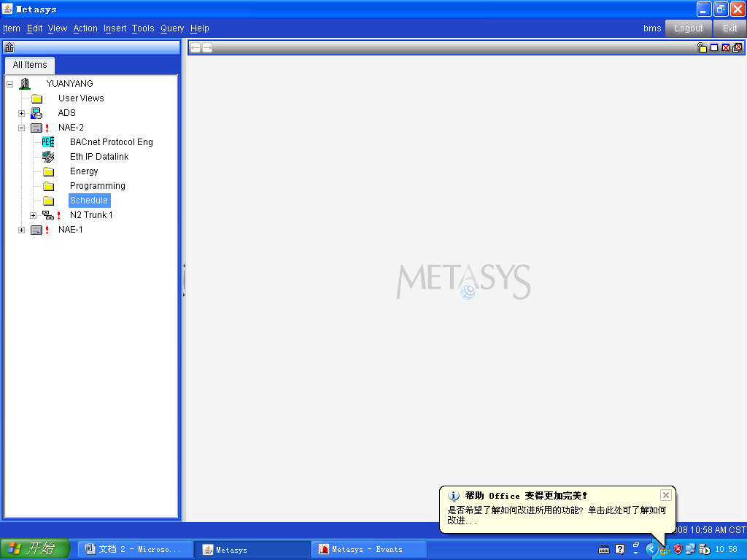
Task: Click the Logout button
Action: click(688, 28)
